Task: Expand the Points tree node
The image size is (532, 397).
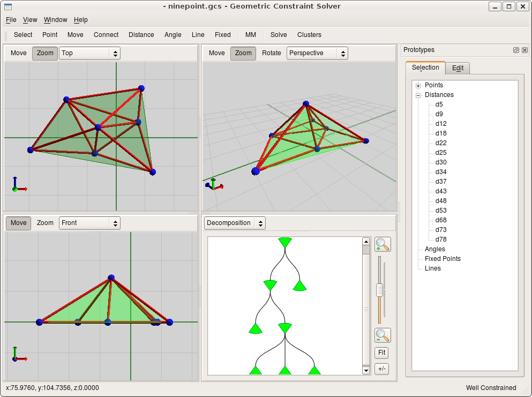Action: [418, 85]
